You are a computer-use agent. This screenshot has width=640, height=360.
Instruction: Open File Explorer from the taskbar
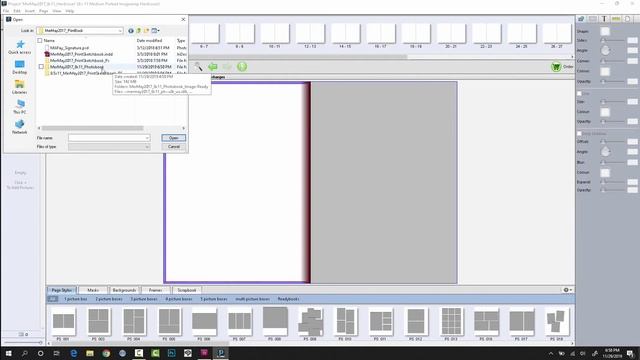tap(90, 353)
